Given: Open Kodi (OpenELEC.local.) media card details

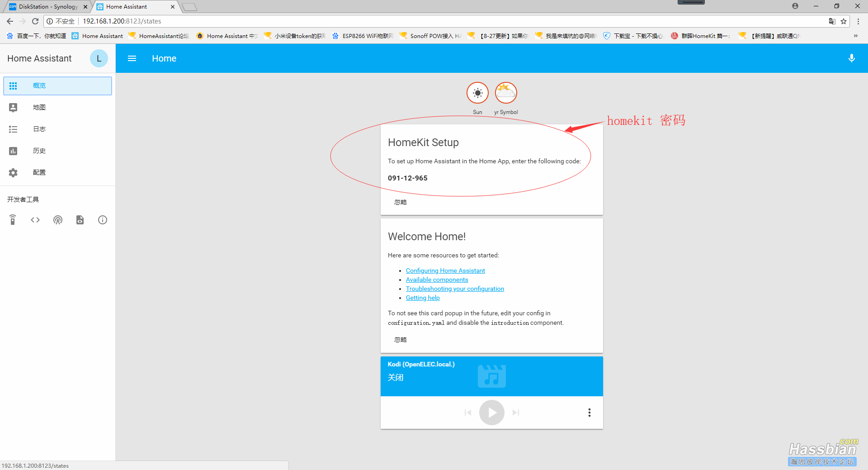Looking at the screenshot, I should 492,376.
